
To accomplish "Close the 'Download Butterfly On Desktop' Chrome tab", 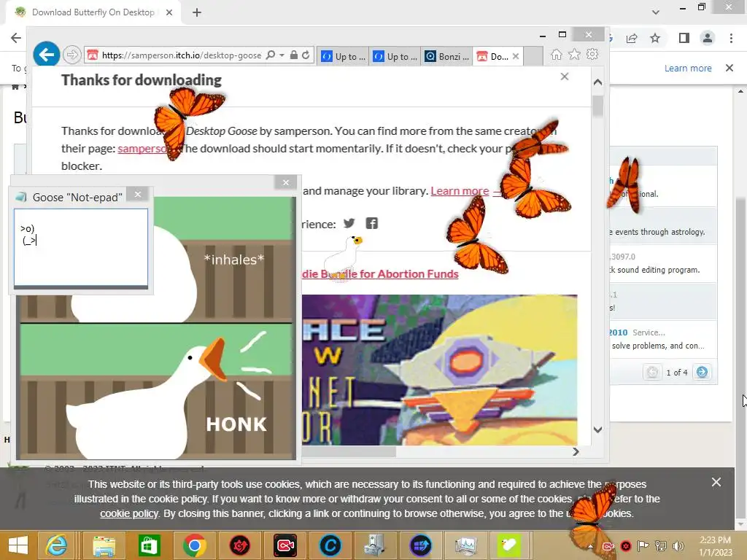I will [169, 12].
